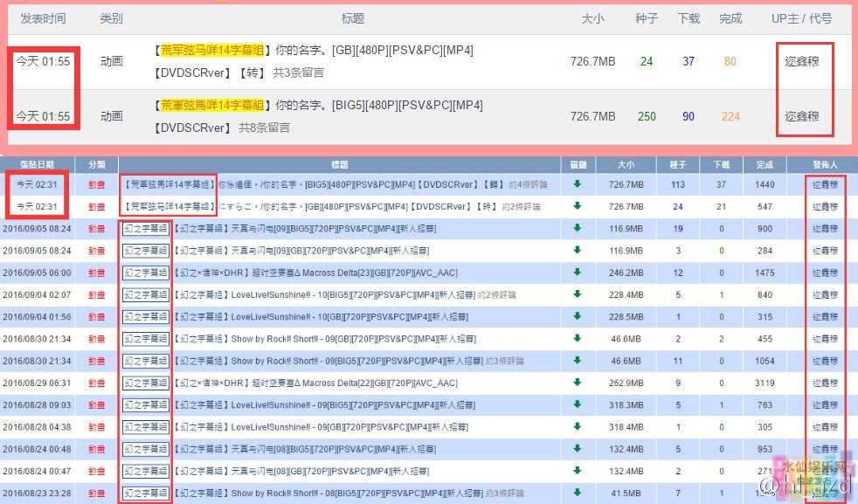Sort torrents by 完成 column header
The width and height of the screenshot is (858, 504).
(765, 164)
